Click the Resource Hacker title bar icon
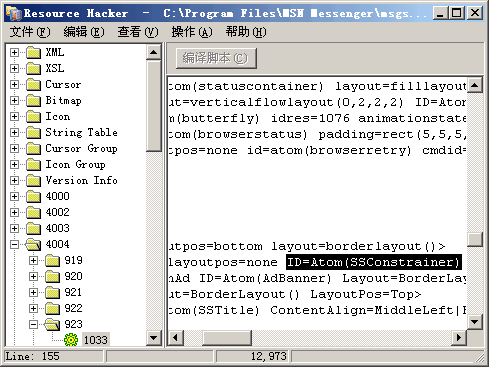Image resolution: width=489 pixels, height=367 pixels. (x=14, y=13)
